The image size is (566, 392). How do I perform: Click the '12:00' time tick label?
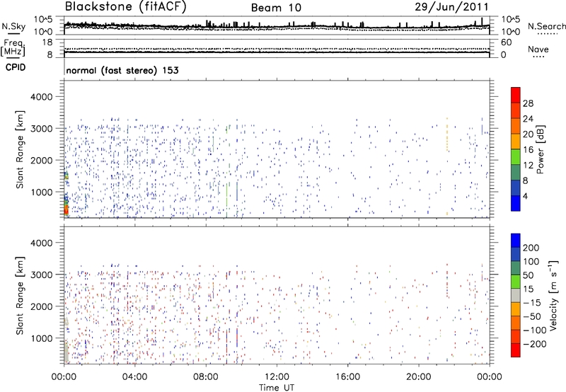coord(277,377)
